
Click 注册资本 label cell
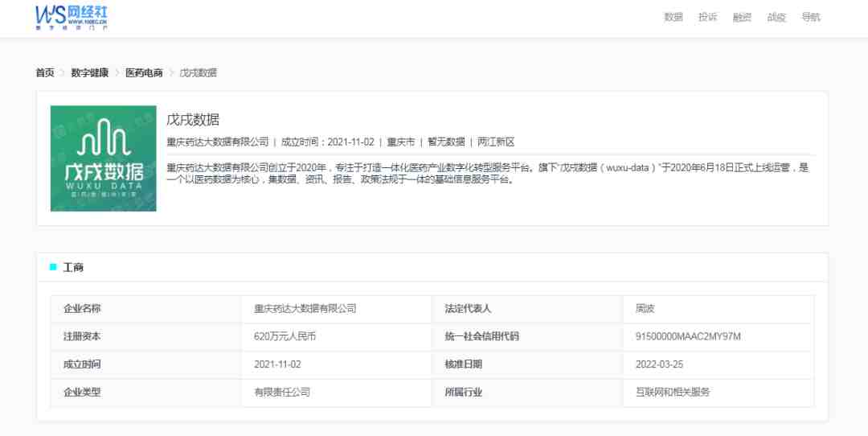click(146, 336)
